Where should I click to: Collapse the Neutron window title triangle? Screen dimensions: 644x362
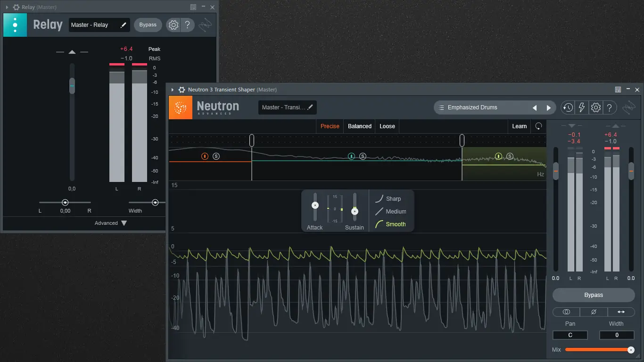pos(173,90)
